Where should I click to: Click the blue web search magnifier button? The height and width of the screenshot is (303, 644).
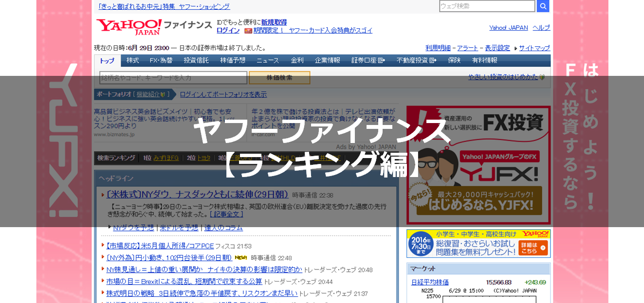pyautogui.click(x=543, y=6)
